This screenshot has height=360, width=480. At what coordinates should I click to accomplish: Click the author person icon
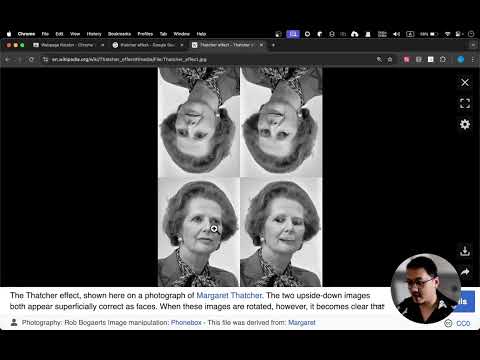click(x=14, y=322)
